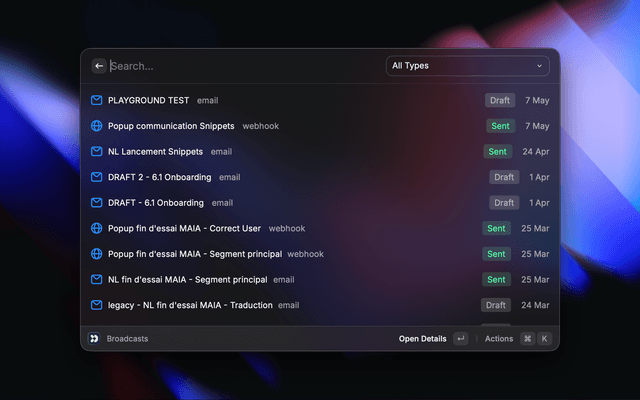The width and height of the screenshot is (640, 400).
Task: Click envelope icon for legacy NL fin d'essai Traduction
Action: (x=97, y=305)
